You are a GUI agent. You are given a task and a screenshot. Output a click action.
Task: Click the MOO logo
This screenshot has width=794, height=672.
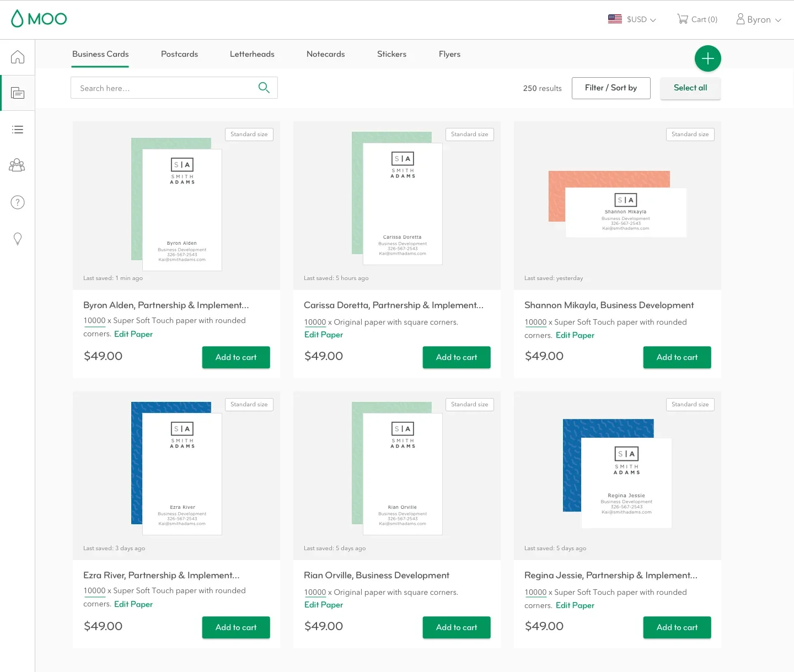click(39, 19)
